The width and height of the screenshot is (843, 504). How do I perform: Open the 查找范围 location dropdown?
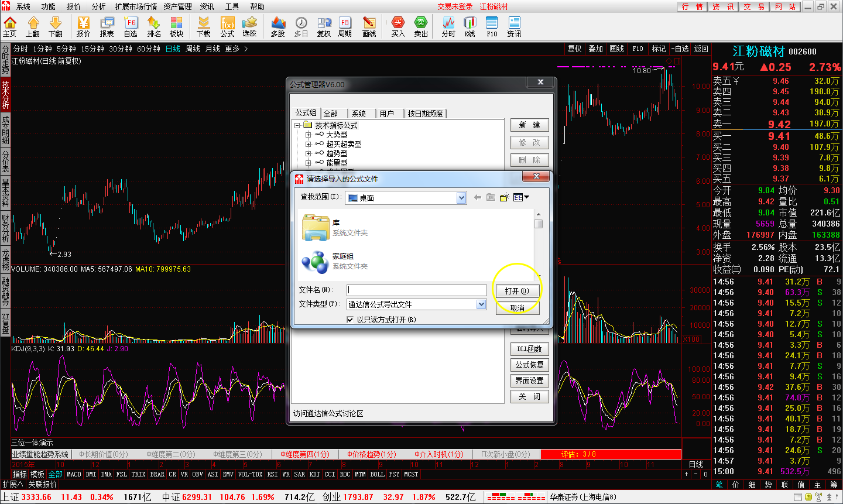[x=461, y=198]
